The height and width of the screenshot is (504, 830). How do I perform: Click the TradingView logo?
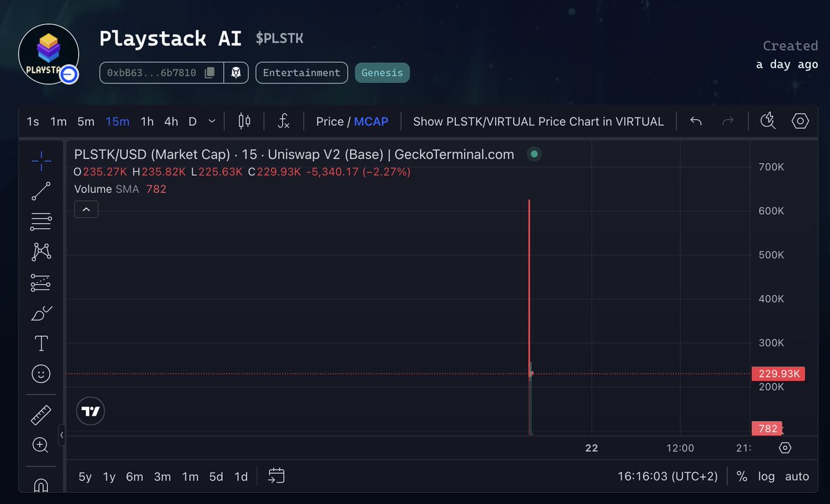(x=91, y=411)
